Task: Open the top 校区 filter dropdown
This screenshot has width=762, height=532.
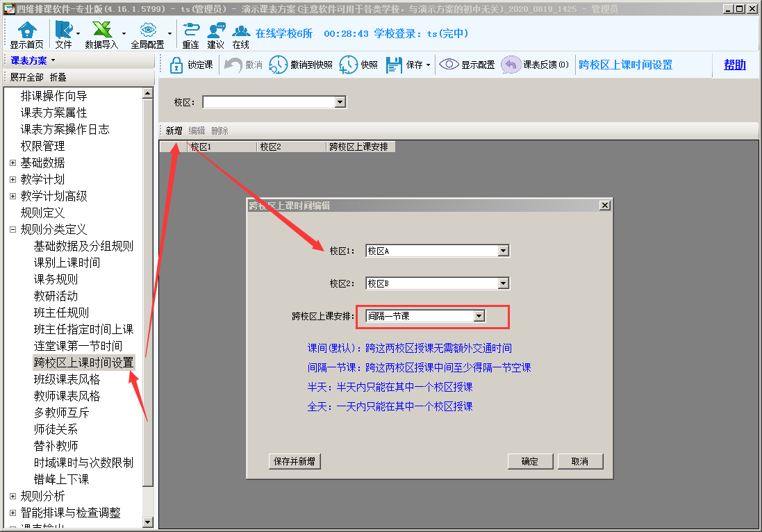Action: point(340,102)
